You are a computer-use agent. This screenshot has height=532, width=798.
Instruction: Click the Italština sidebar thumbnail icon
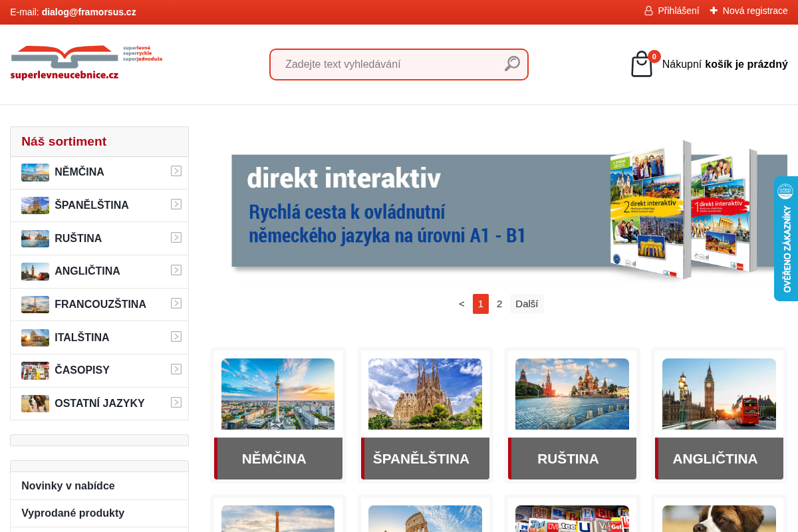35,338
